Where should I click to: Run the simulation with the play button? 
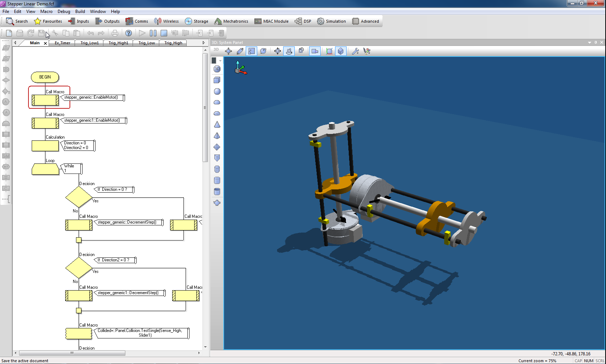pos(142,33)
